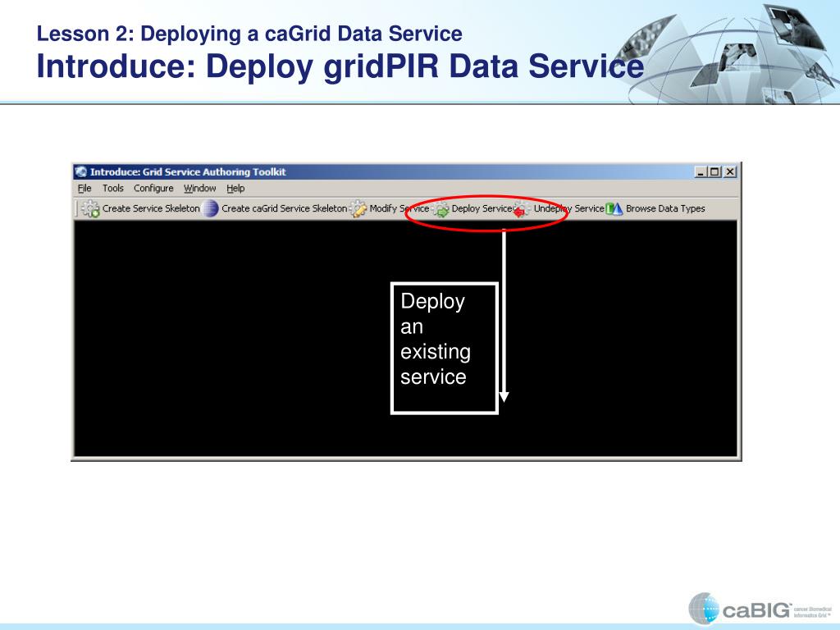
Task: Click the Create Service Skeleton label
Action: pos(151,208)
